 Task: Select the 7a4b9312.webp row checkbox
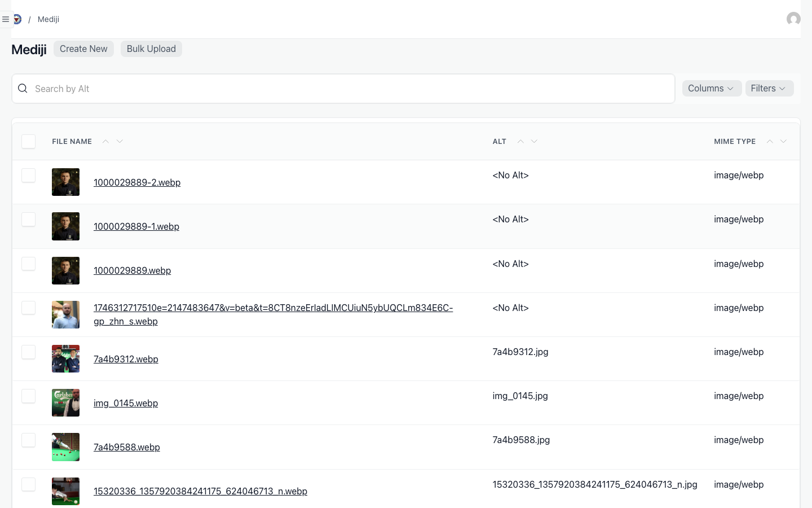pyautogui.click(x=28, y=352)
